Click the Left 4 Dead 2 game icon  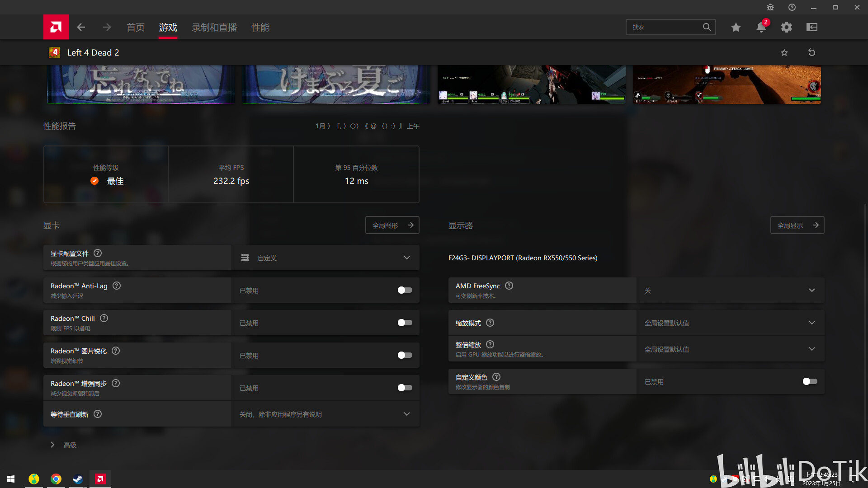(x=54, y=52)
